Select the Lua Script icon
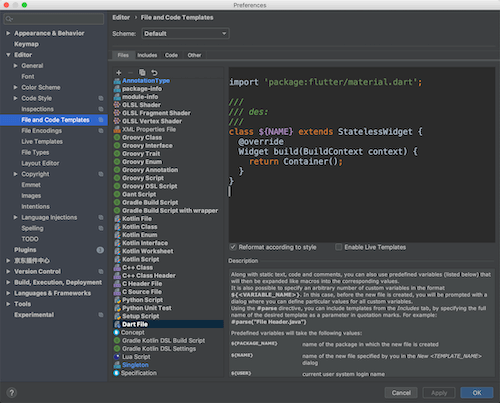Screen dimensions: 500x403 pyautogui.click(x=117, y=357)
